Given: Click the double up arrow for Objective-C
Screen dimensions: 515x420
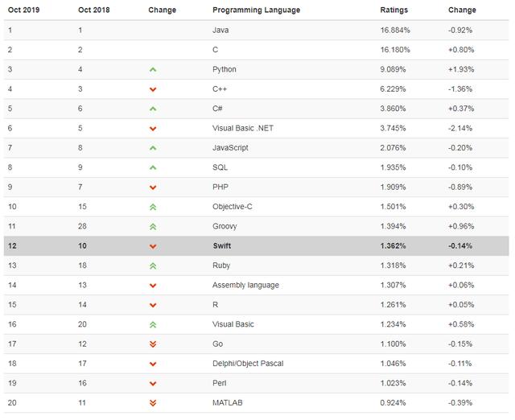Looking at the screenshot, I should pos(153,207).
